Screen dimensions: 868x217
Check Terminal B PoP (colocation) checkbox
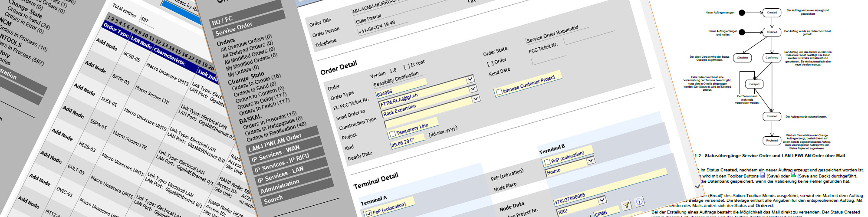tap(547, 162)
